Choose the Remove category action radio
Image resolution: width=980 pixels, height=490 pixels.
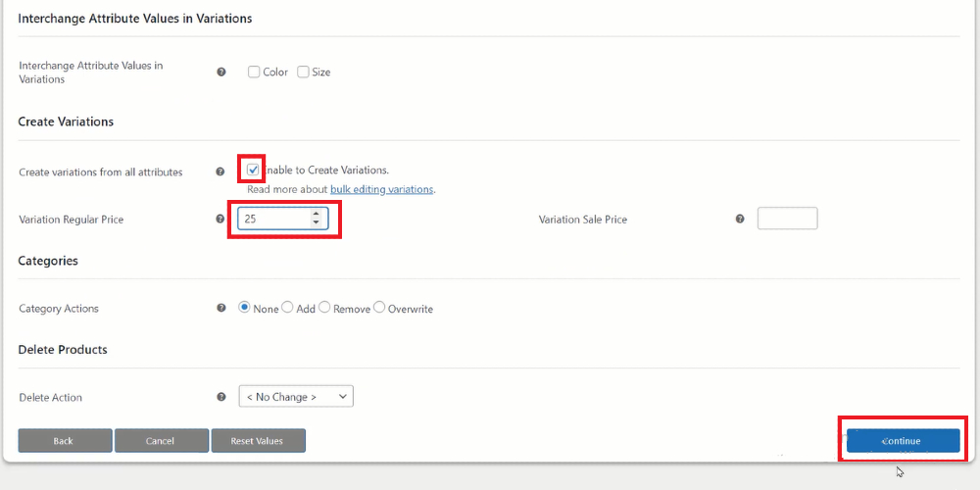tap(324, 308)
